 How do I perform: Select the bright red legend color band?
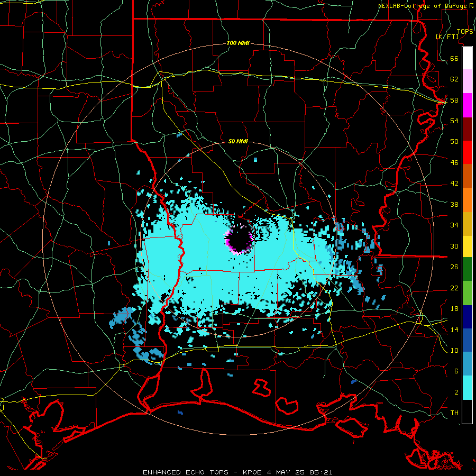coord(467,152)
